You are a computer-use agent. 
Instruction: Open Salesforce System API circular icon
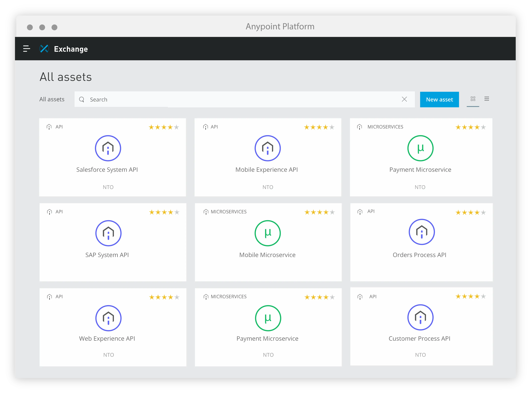coord(108,148)
